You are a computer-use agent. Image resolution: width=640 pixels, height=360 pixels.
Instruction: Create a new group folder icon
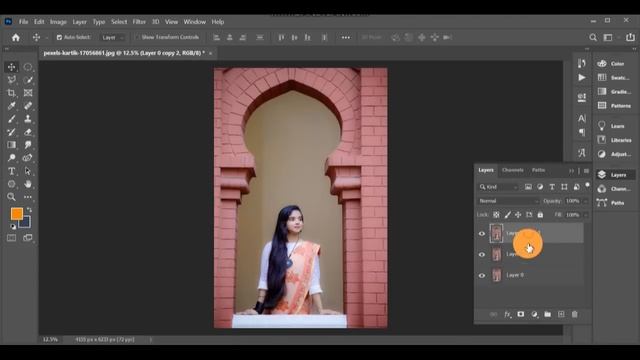548,314
